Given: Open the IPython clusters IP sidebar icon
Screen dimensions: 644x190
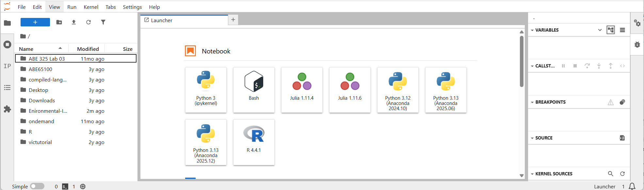Looking at the screenshot, I should [x=7, y=66].
